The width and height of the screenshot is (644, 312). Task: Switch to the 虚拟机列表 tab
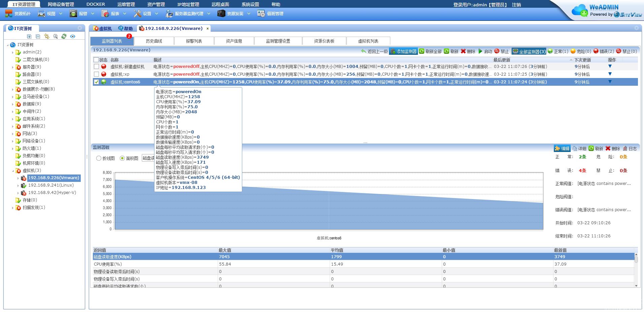coord(368,41)
